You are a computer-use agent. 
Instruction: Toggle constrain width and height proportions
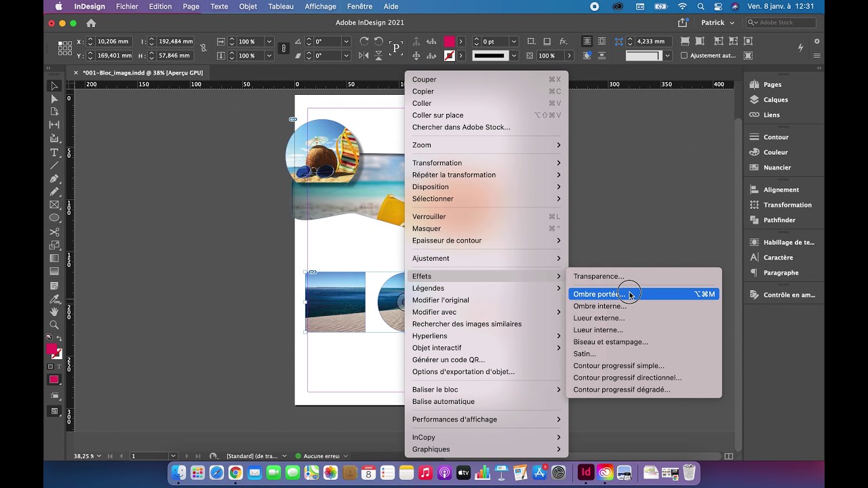[x=203, y=48]
